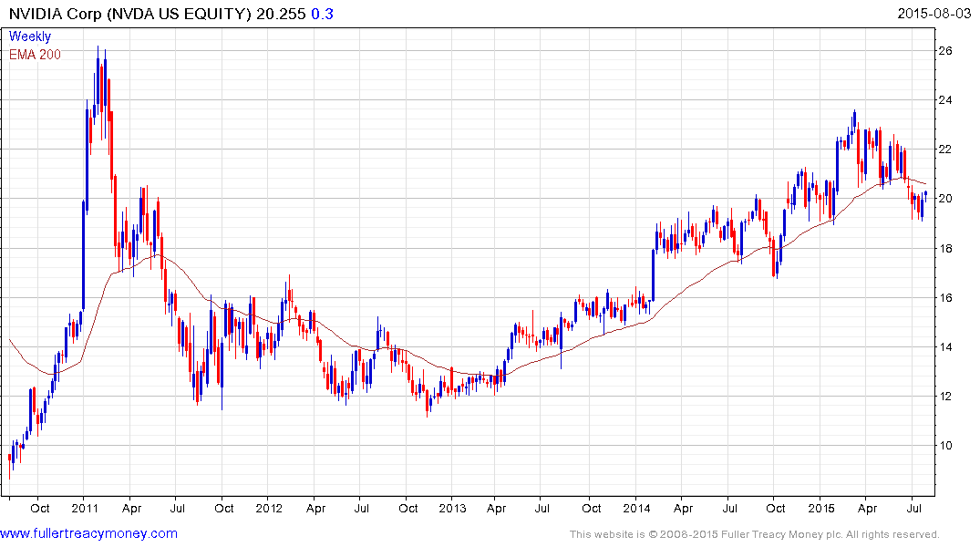Click the 14 price axis label
Screen dimensions: 980x547
(x=945, y=347)
